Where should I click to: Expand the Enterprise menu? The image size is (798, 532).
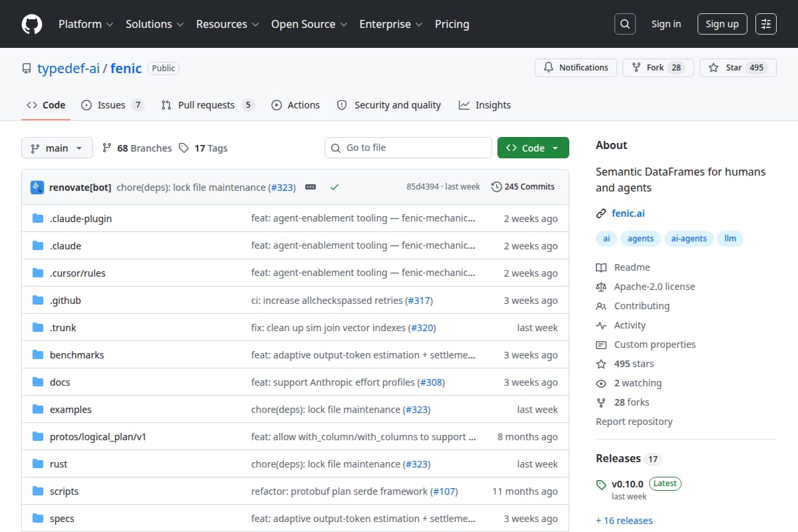click(391, 24)
